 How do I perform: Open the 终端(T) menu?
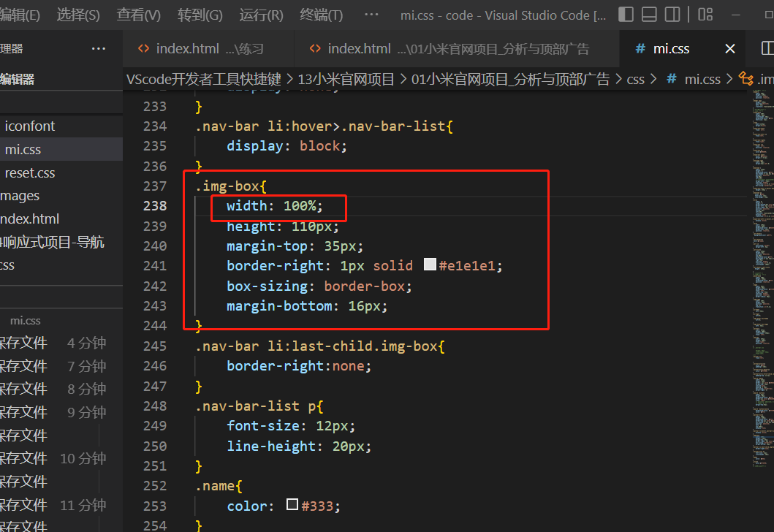[x=322, y=15]
